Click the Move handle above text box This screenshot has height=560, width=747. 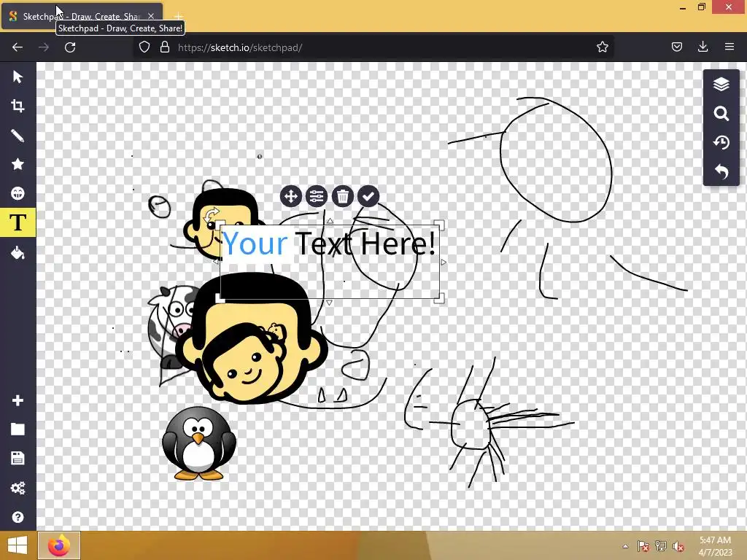point(290,196)
